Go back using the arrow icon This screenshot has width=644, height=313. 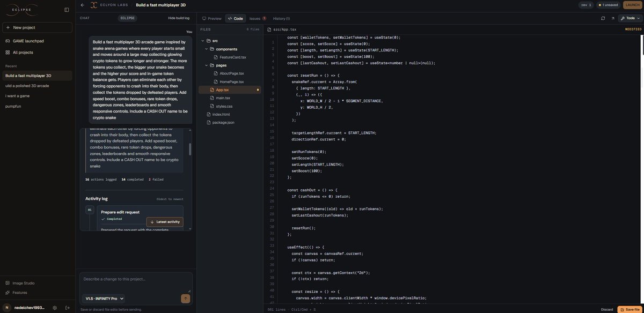click(x=83, y=5)
